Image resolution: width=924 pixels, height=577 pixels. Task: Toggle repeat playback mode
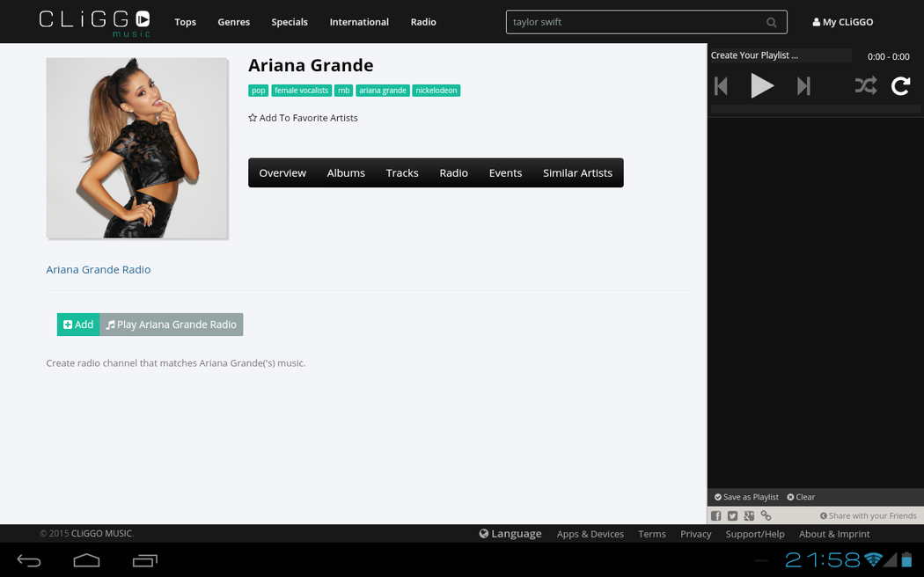point(900,86)
